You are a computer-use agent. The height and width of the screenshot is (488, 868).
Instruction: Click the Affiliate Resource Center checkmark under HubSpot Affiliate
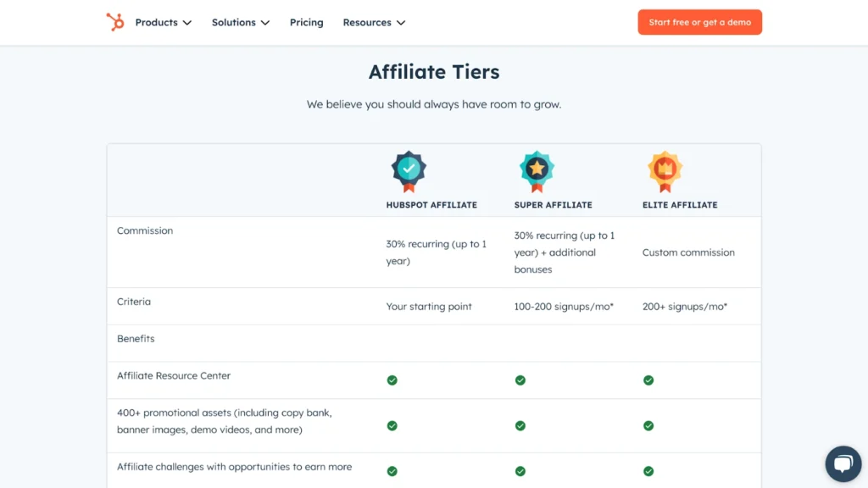(x=392, y=380)
